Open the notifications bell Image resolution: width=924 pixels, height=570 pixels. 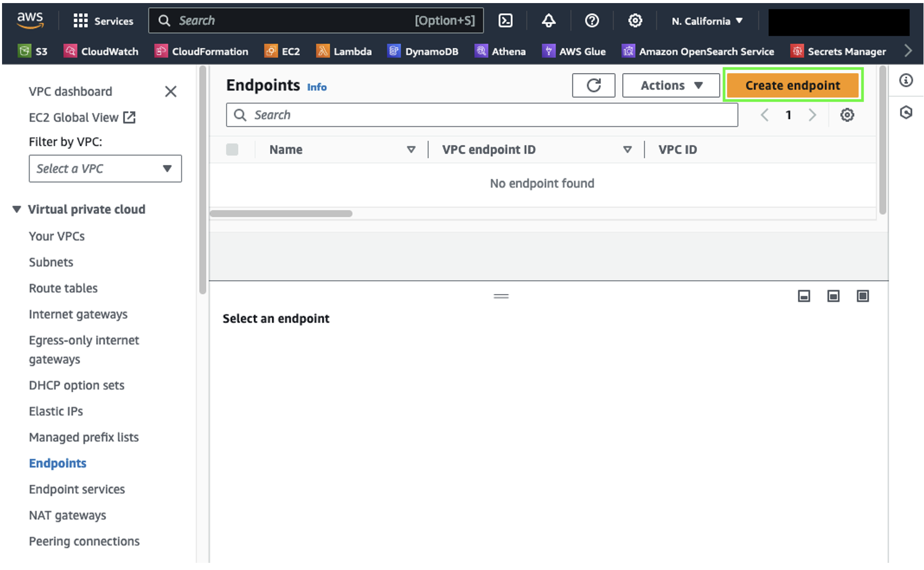(x=549, y=20)
